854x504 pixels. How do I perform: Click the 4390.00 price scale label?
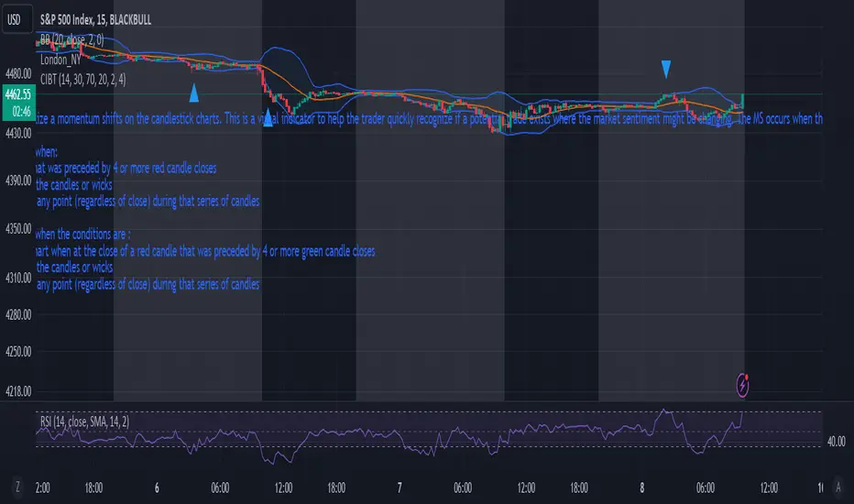click(18, 181)
